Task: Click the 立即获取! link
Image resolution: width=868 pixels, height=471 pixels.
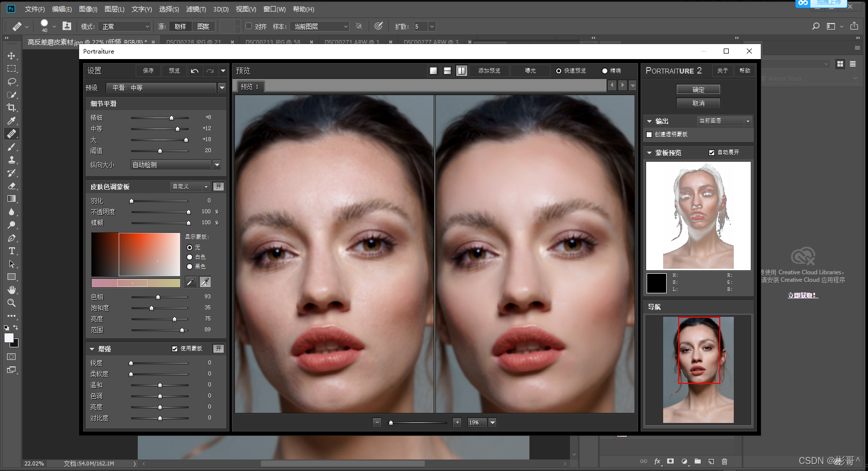Action: tap(802, 295)
